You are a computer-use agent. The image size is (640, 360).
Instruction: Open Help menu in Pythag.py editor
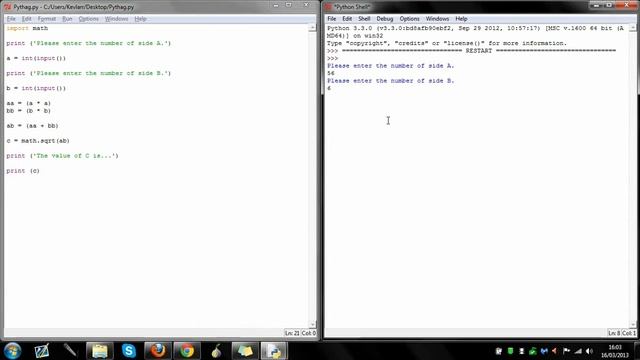pyautogui.click(x=140, y=19)
